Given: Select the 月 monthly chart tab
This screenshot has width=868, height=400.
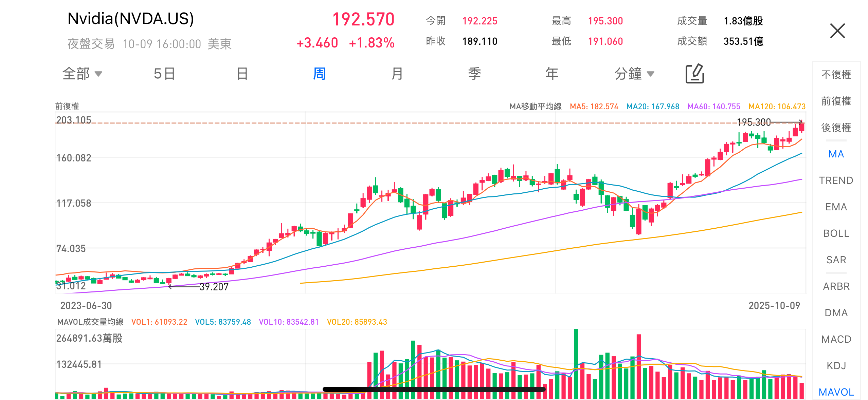Looking at the screenshot, I should pos(397,74).
